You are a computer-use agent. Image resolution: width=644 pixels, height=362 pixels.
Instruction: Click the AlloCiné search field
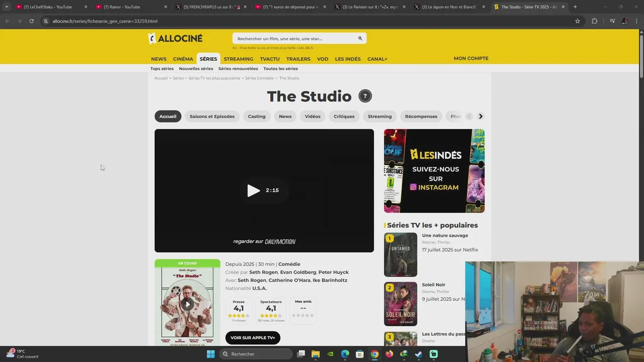click(x=299, y=39)
